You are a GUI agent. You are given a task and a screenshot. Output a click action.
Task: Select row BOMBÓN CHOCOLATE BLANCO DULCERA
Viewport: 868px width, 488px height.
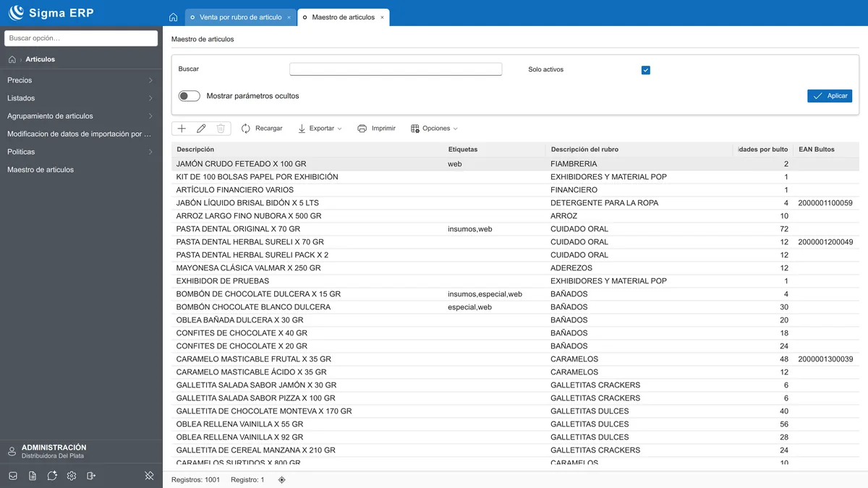515,307
